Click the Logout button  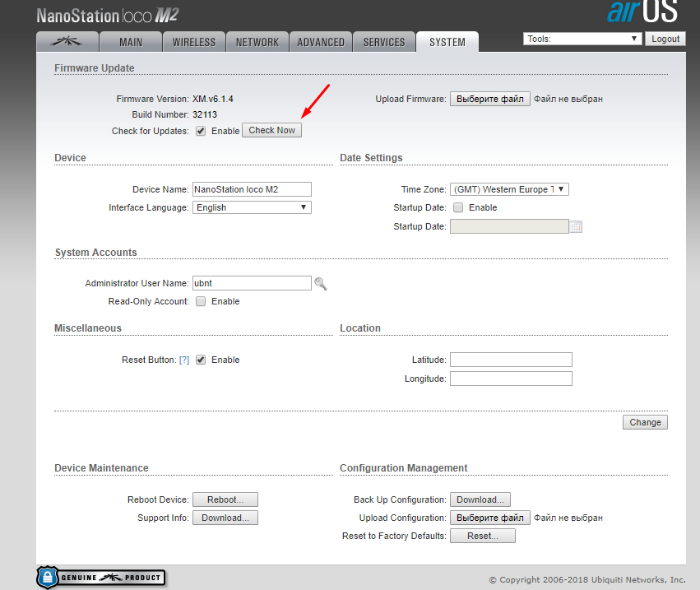coord(665,39)
